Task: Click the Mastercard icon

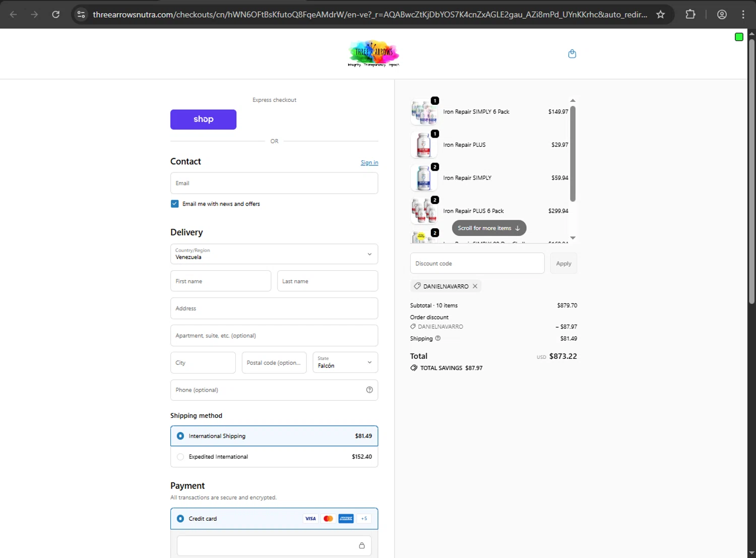Action: pos(328,519)
